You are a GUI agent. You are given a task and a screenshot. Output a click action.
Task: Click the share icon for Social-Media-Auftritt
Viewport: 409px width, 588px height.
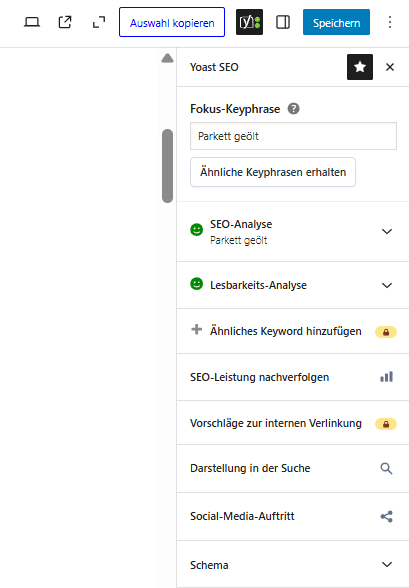pos(387,516)
